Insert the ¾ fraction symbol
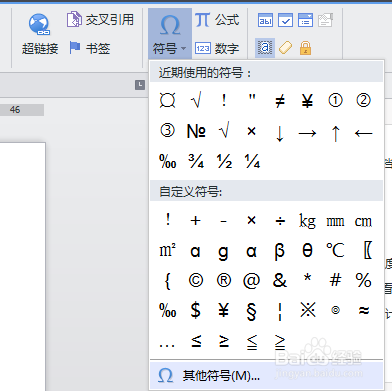The image size is (392, 391). [x=196, y=161]
